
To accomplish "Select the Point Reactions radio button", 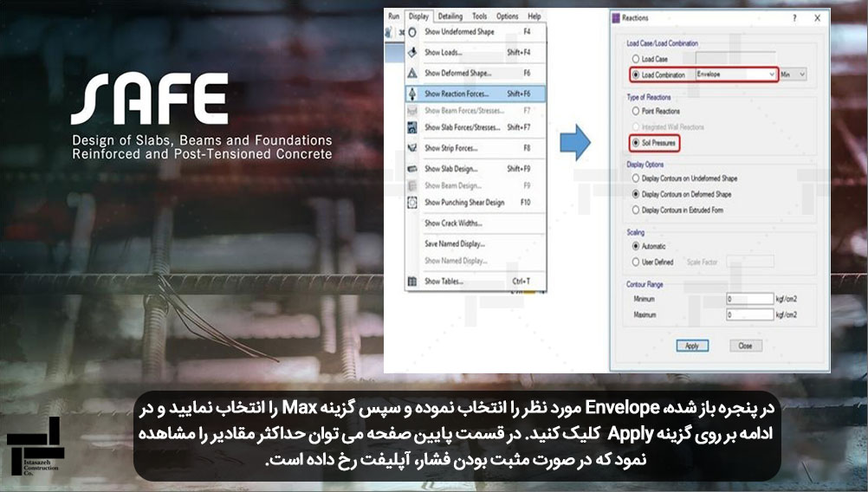I will coord(636,111).
